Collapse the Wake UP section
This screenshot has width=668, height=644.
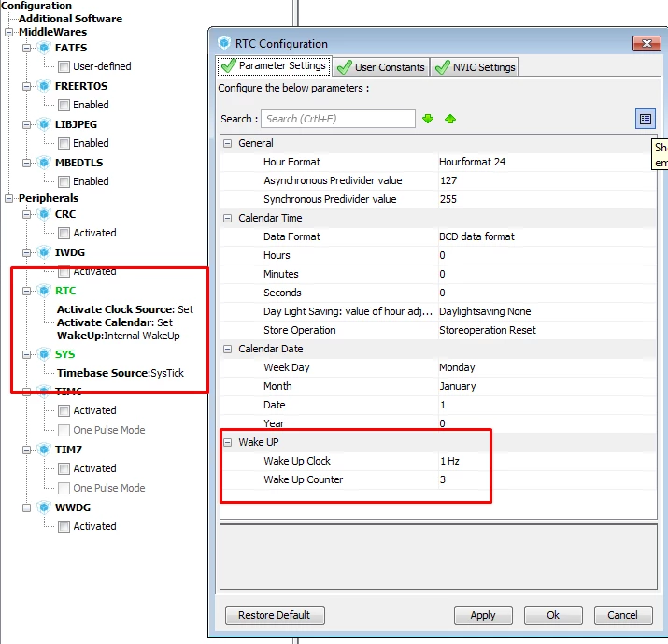pos(228,442)
